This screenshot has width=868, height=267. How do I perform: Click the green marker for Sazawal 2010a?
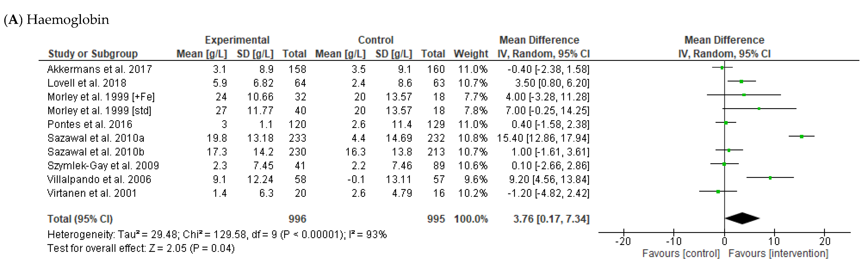pyautogui.click(x=802, y=136)
